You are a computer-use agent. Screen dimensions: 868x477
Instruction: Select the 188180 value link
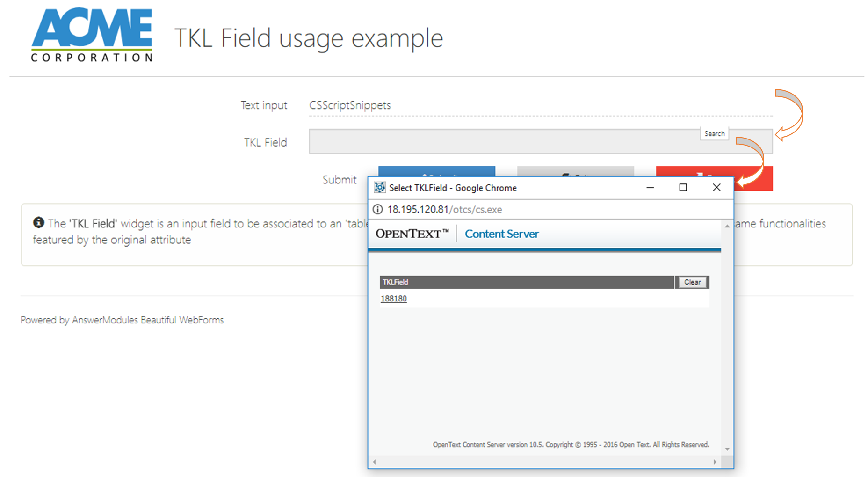pos(393,299)
